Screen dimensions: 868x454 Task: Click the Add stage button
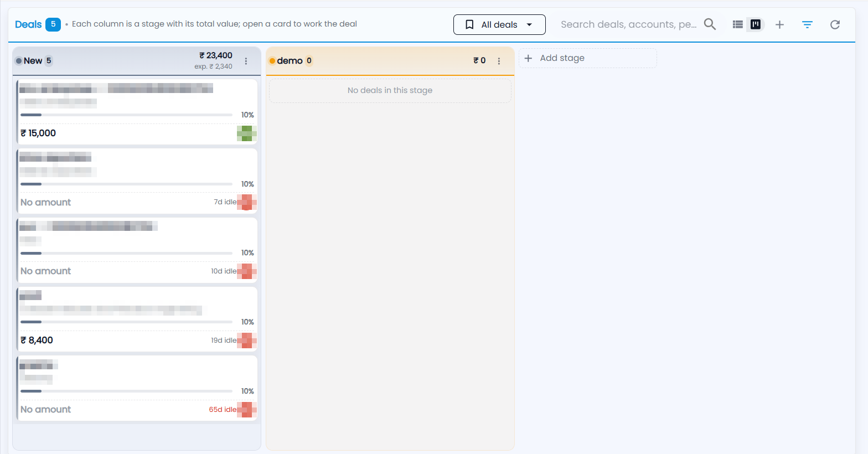588,58
